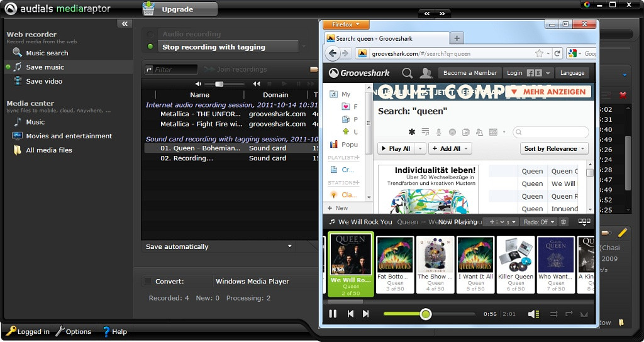Open the Radio: Off dropdown
The width and height of the screenshot is (644, 342).
(539, 222)
